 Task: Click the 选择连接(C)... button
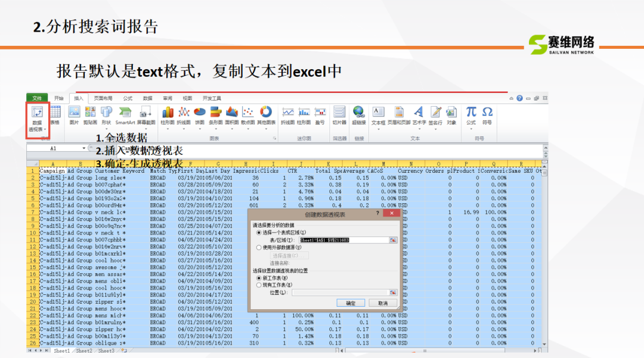pyautogui.click(x=289, y=256)
